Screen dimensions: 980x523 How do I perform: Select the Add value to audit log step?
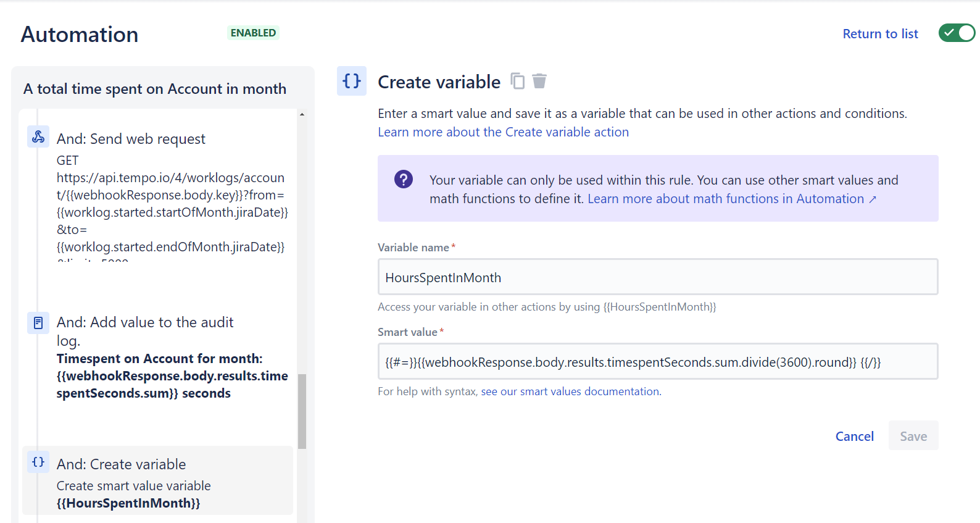click(145, 323)
